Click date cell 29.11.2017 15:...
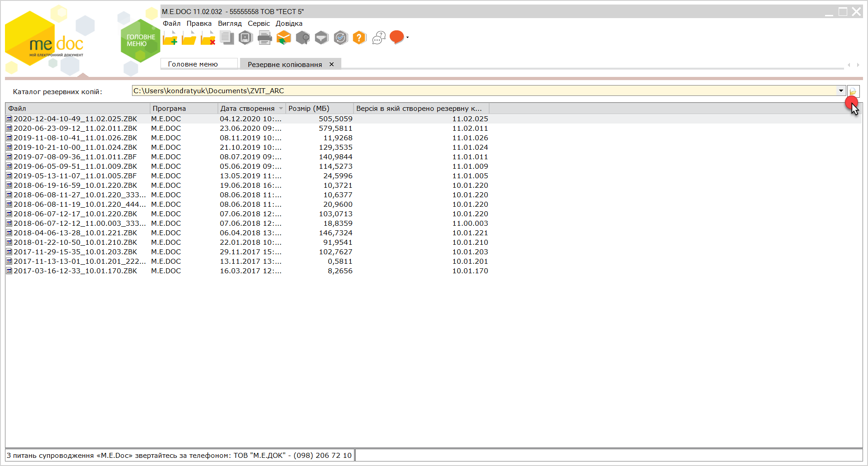 [250, 252]
